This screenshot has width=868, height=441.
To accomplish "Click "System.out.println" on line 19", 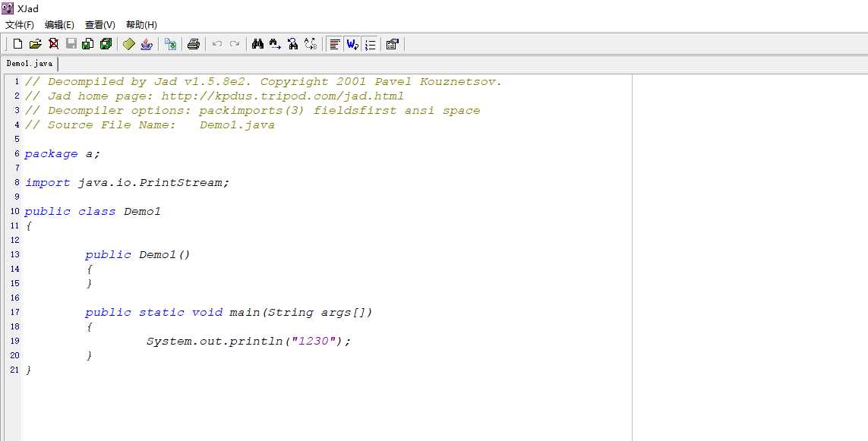I will (x=215, y=341).
